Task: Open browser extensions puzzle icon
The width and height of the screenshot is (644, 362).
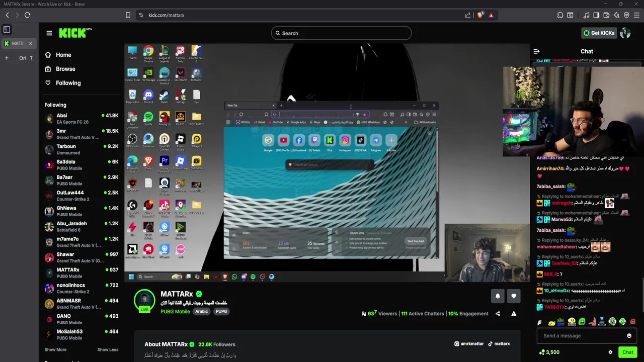Action: [x=560, y=15]
